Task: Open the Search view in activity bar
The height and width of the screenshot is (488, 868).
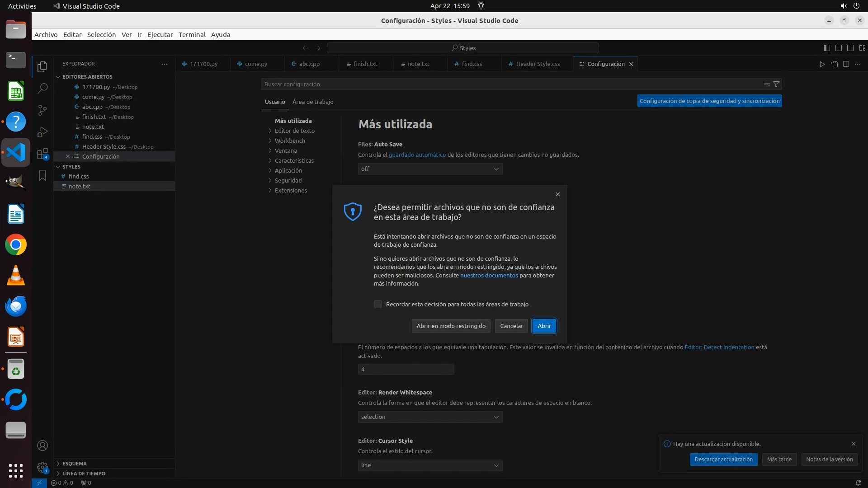Action: coord(42,88)
